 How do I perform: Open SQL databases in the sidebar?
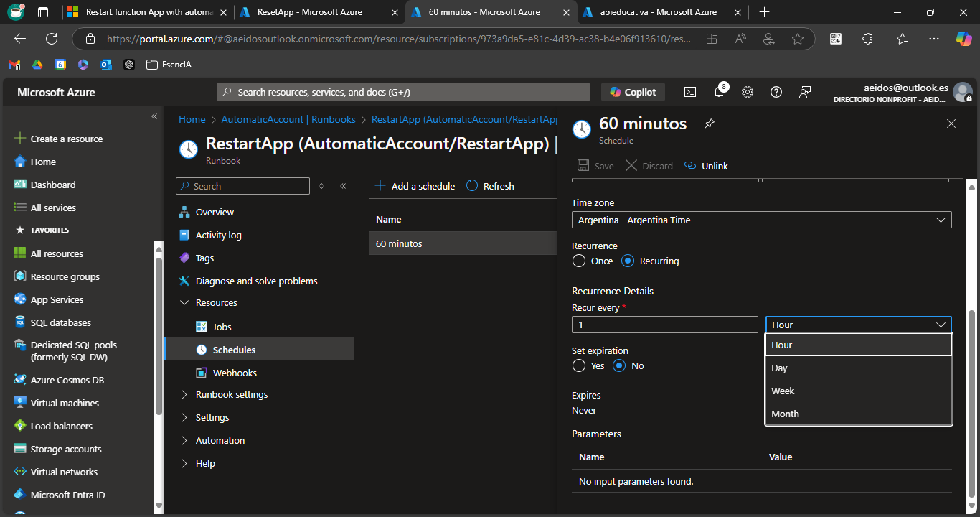coord(60,322)
